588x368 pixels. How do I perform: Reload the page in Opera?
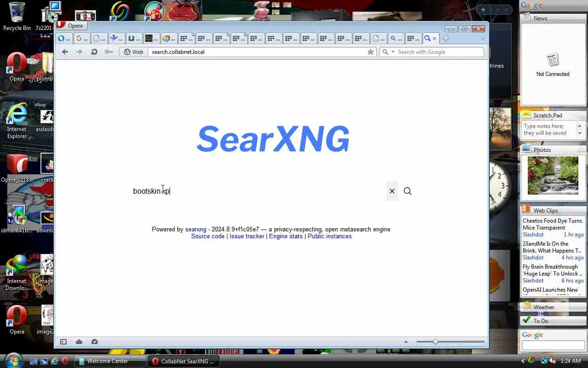click(94, 52)
